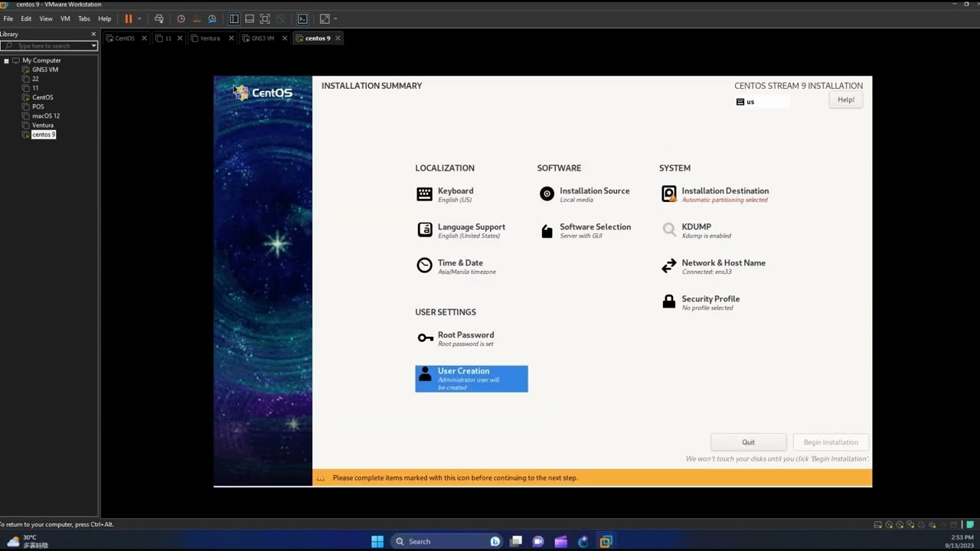Select macOS 12 in the library tree
980x551 pixels.
[46, 116]
